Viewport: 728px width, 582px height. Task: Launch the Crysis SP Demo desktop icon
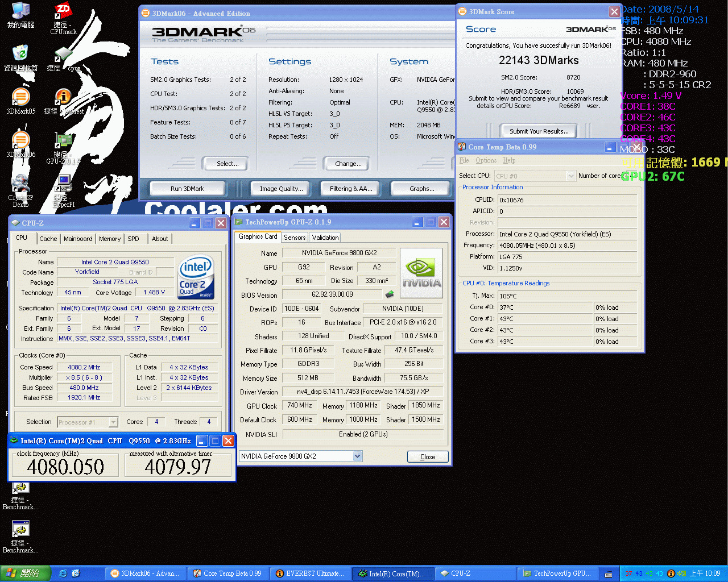tap(20, 190)
